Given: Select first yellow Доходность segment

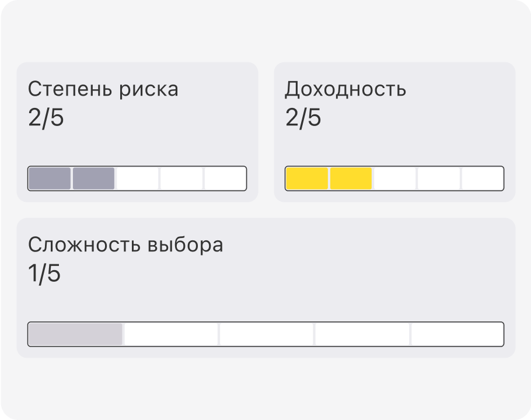Looking at the screenshot, I should [307, 178].
